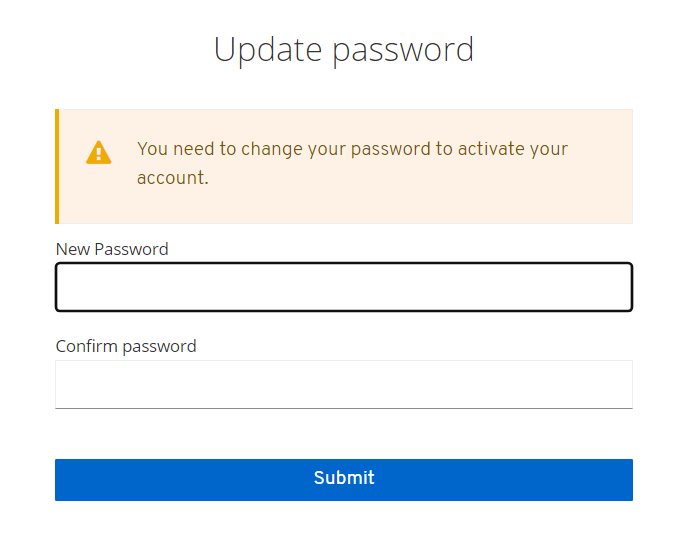Image resolution: width=685 pixels, height=535 pixels.
Task: Select the alert banner's orange left border
Action: coord(57,166)
